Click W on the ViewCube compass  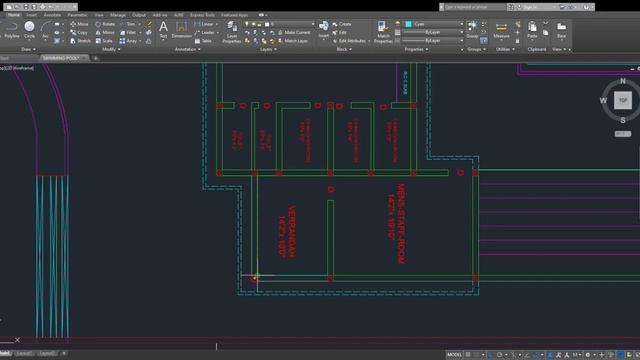pos(603,100)
